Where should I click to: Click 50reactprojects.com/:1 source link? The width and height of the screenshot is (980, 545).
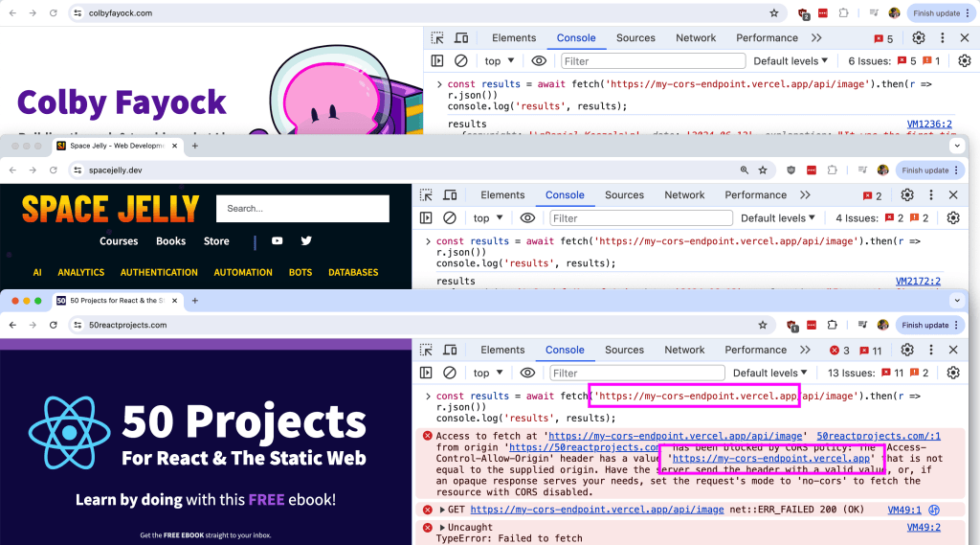coord(879,436)
